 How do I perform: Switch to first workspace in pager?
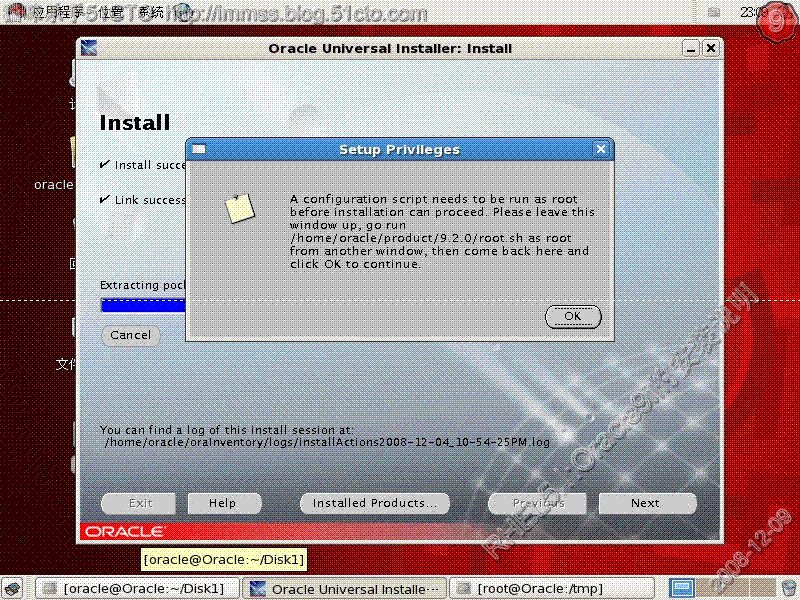683,588
